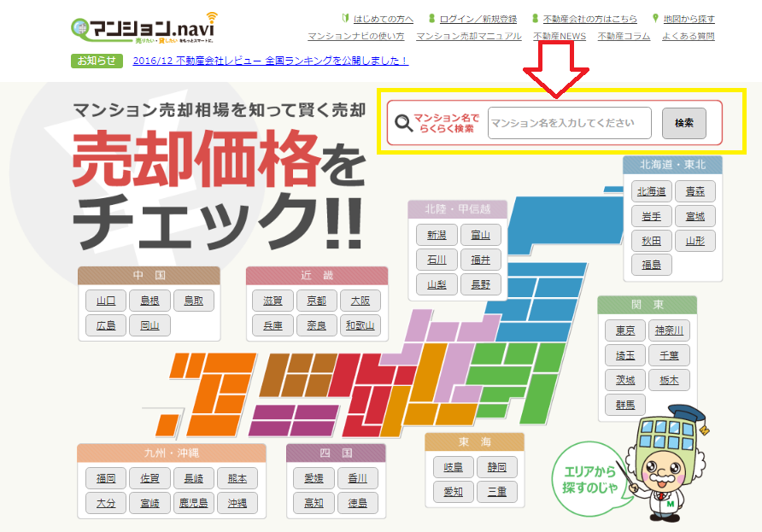
Task: Click the person icon beside ログイン／新規登録
Action: tap(432, 19)
